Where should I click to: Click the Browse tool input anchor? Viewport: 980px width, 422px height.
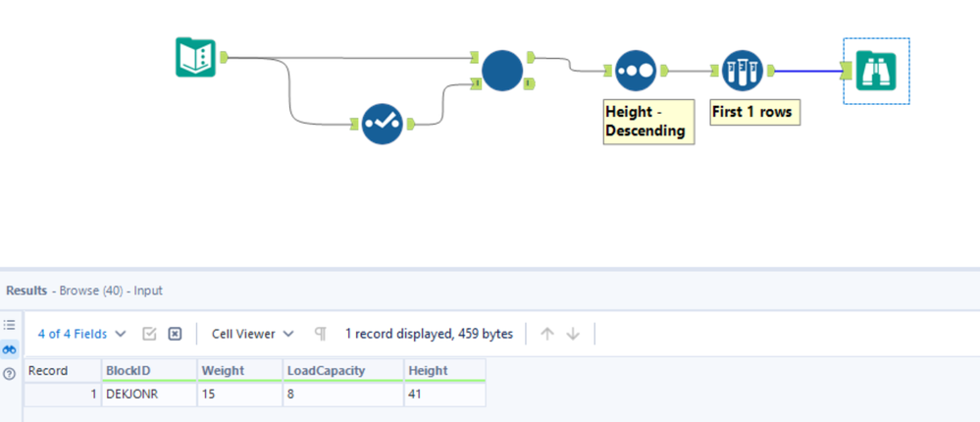pos(847,72)
